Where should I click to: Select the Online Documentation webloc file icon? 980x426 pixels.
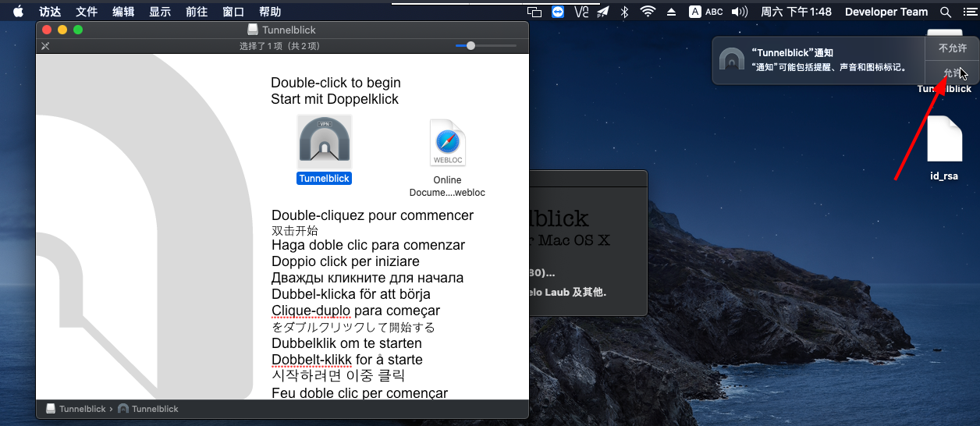[x=447, y=143]
